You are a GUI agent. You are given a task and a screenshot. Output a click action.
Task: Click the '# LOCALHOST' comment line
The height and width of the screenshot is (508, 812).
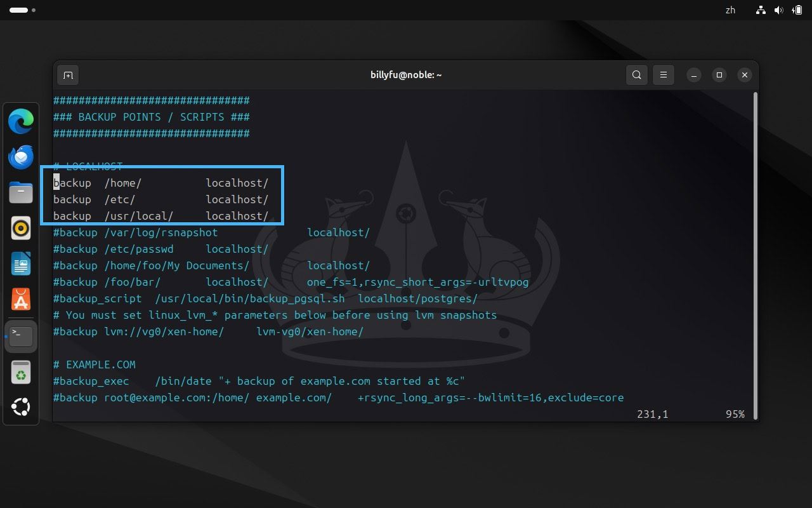coord(88,166)
